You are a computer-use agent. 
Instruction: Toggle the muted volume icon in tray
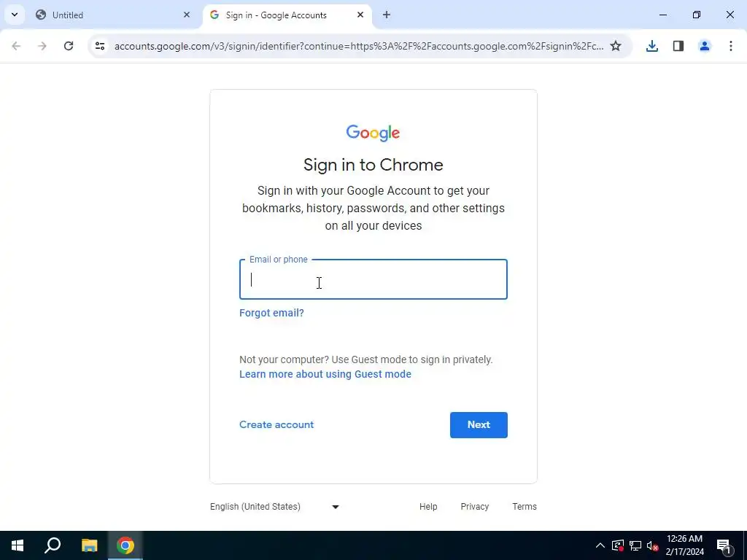[x=653, y=545]
